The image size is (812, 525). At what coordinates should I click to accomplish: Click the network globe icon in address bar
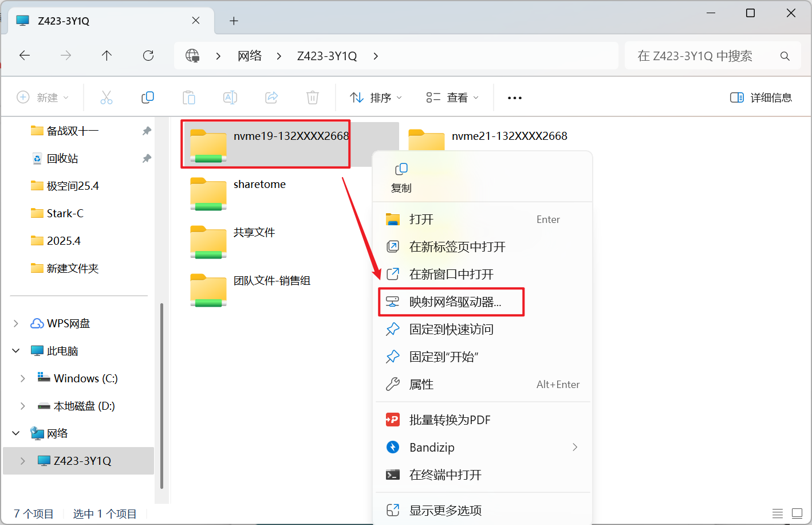coord(192,56)
